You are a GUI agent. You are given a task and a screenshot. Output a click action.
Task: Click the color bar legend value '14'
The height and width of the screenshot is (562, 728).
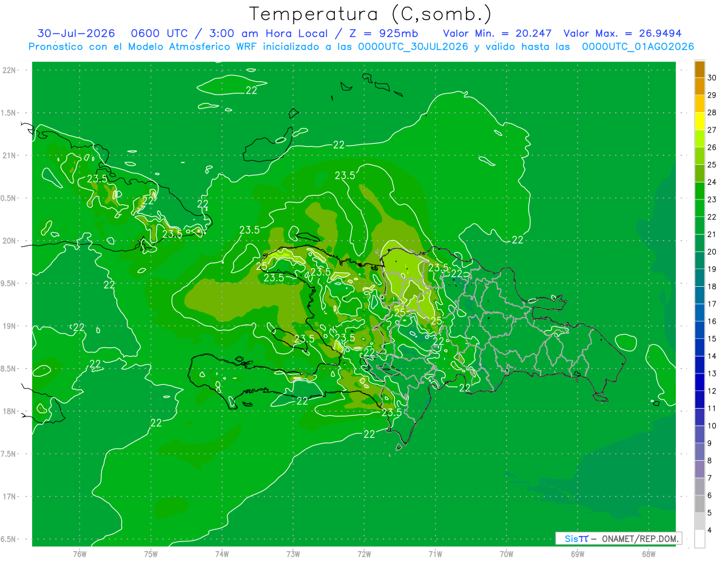point(712,356)
